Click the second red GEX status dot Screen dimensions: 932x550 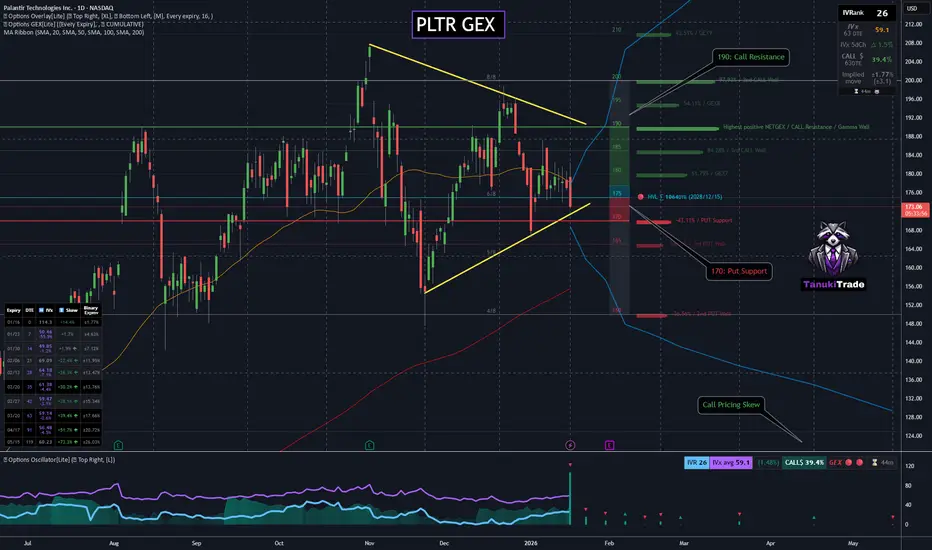[859, 463]
